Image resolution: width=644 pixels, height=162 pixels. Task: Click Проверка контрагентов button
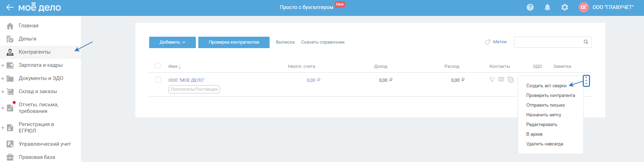[234, 42]
